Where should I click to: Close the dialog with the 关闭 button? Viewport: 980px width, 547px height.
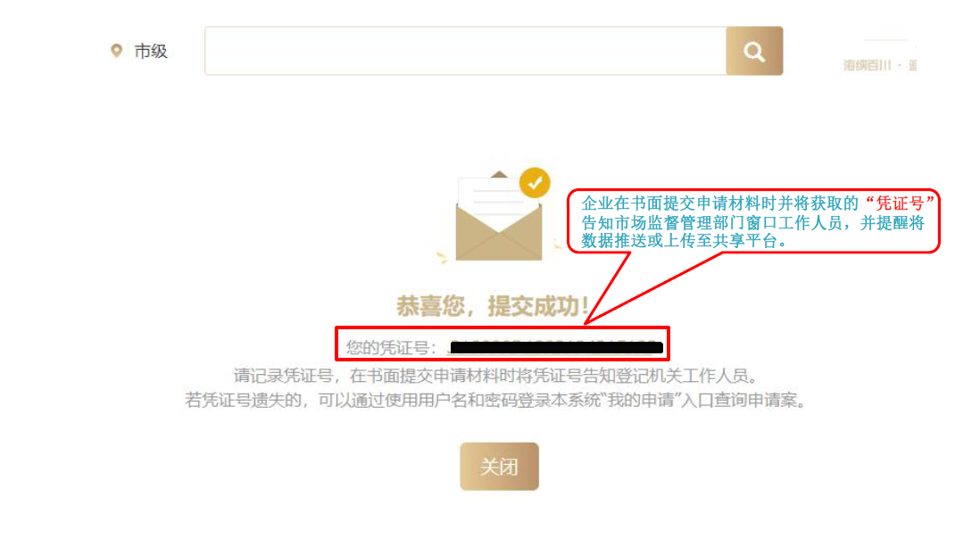(500, 467)
